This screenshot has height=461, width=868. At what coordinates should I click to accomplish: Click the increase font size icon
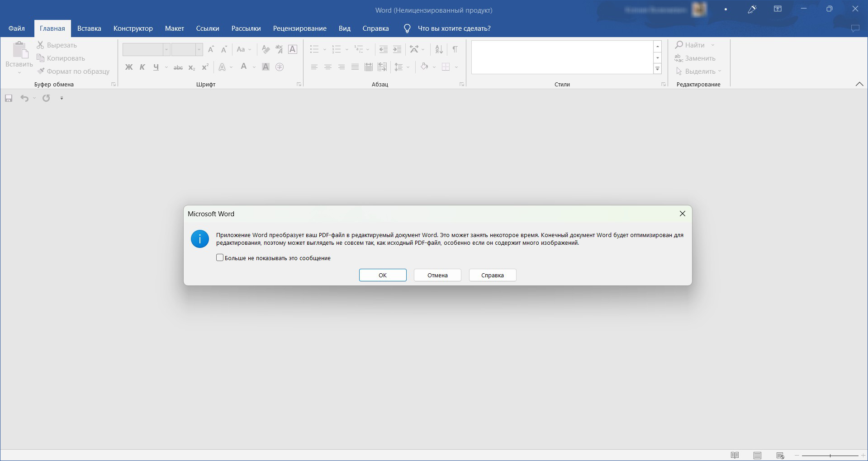click(211, 49)
